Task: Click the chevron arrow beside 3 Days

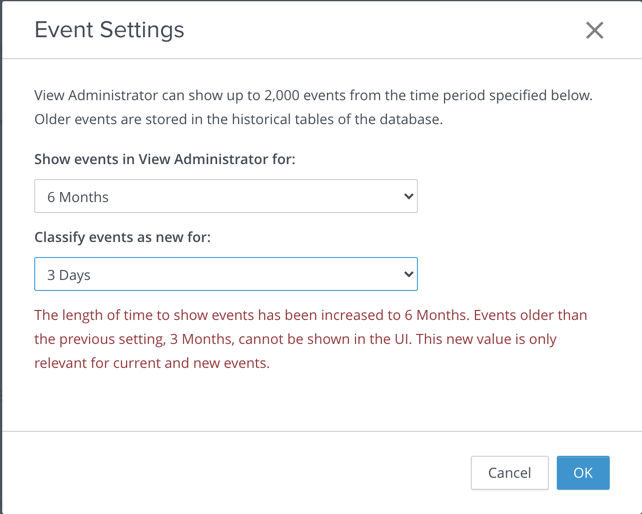Action: coord(408,274)
